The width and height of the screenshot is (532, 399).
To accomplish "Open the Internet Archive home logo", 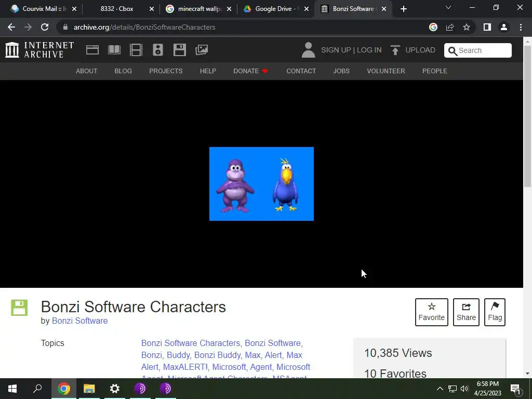I will [39, 50].
